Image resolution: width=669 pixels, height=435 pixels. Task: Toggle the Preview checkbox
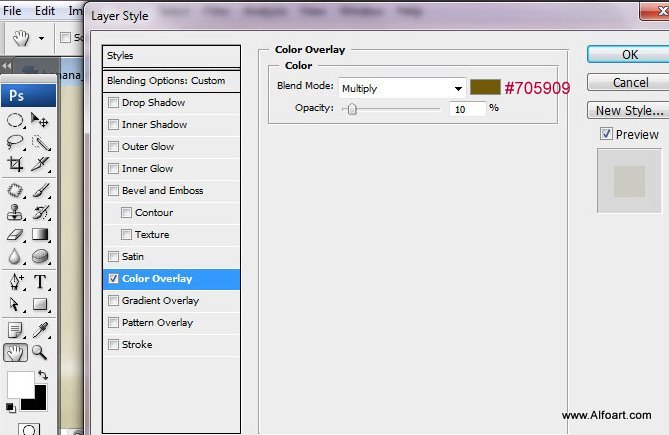606,134
